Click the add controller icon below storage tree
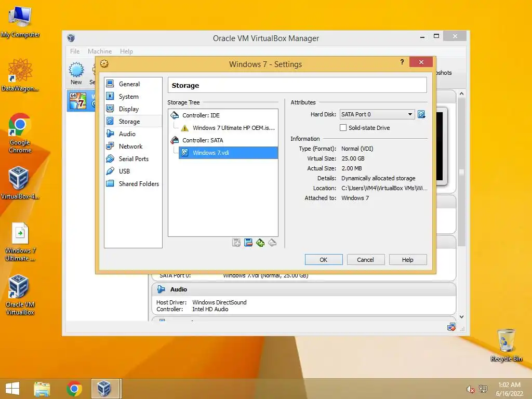532x399 pixels. (260, 243)
